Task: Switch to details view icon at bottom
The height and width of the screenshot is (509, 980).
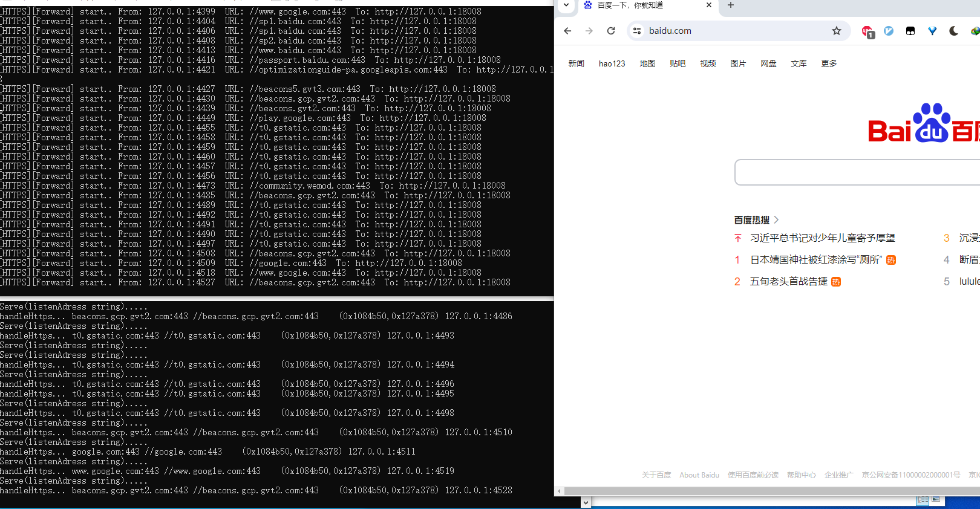Action: pyautogui.click(x=923, y=500)
